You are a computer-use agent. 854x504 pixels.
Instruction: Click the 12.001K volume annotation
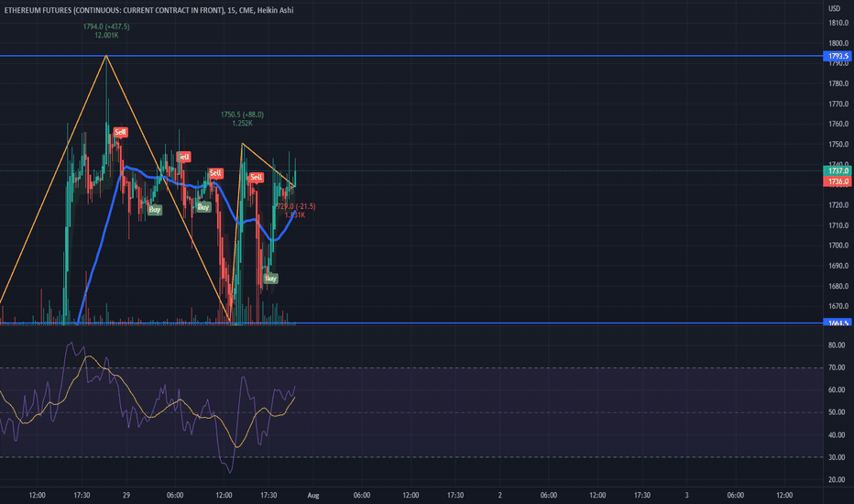(106, 35)
